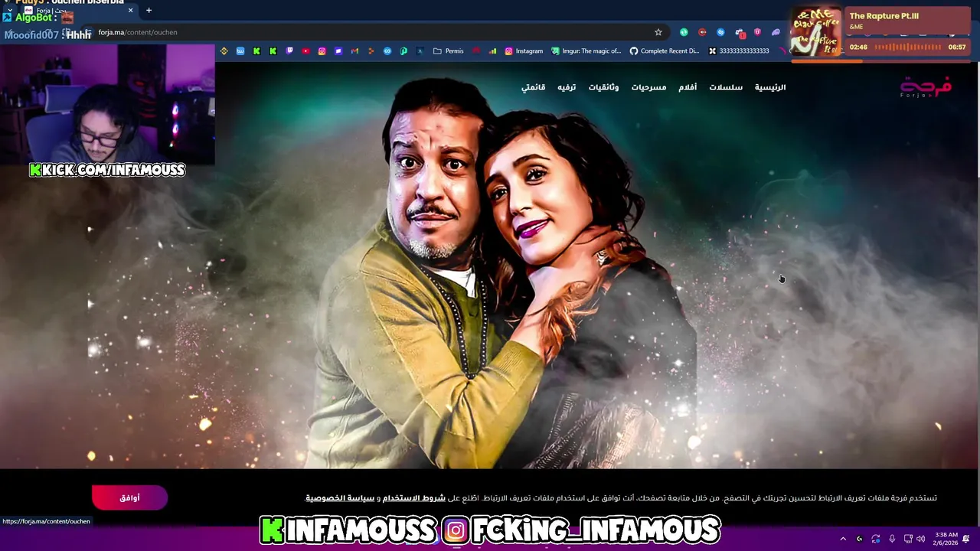The height and width of the screenshot is (551, 980).
Task: Open the Imgur: The magic of bookmark
Action: [586, 51]
